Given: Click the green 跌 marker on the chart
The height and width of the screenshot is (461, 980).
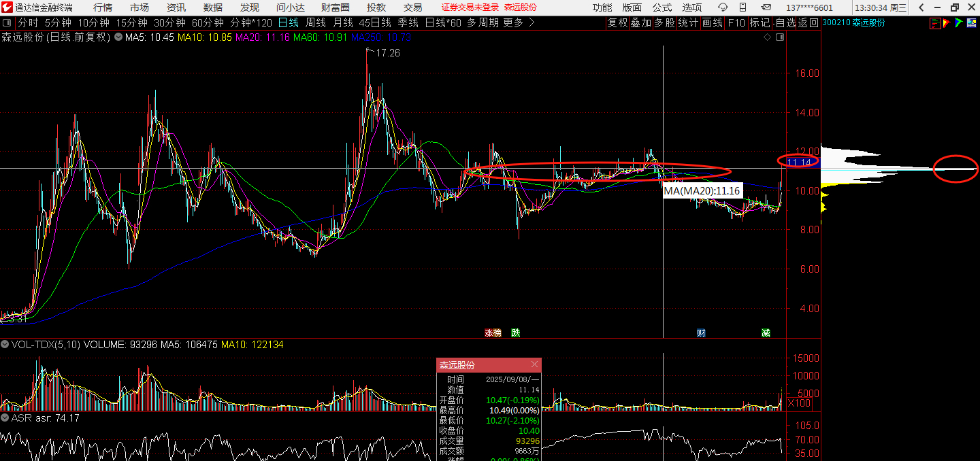Looking at the screenshot, I should point(516,332).
